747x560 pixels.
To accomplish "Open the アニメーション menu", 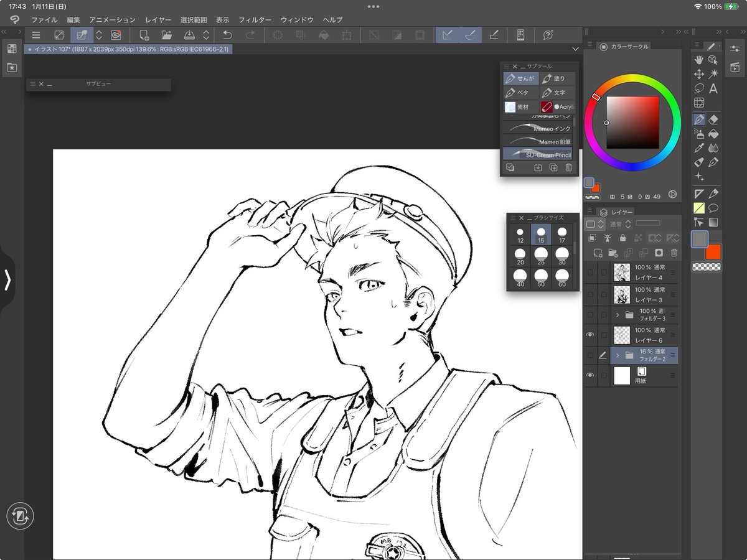I will 112,20.
